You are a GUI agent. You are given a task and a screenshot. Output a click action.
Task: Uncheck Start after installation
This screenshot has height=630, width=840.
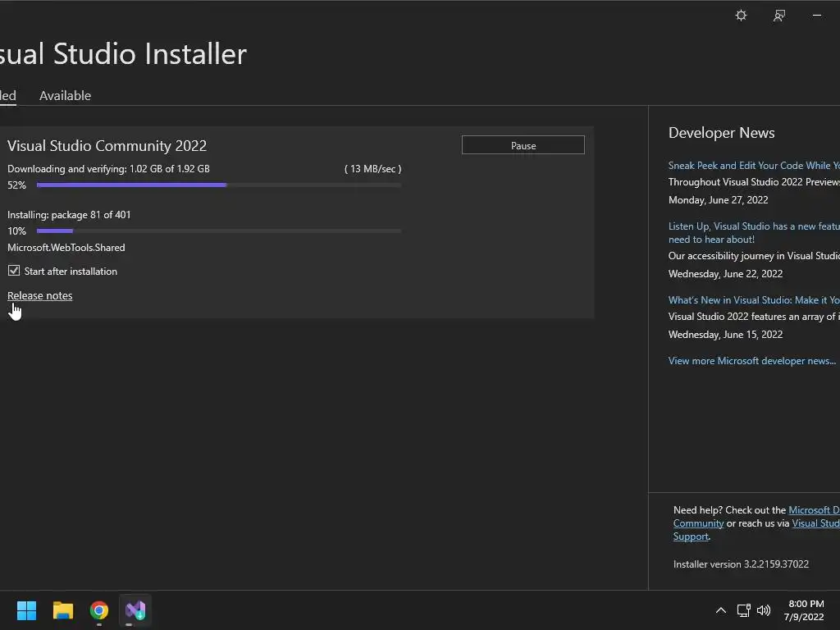(14, 271)
